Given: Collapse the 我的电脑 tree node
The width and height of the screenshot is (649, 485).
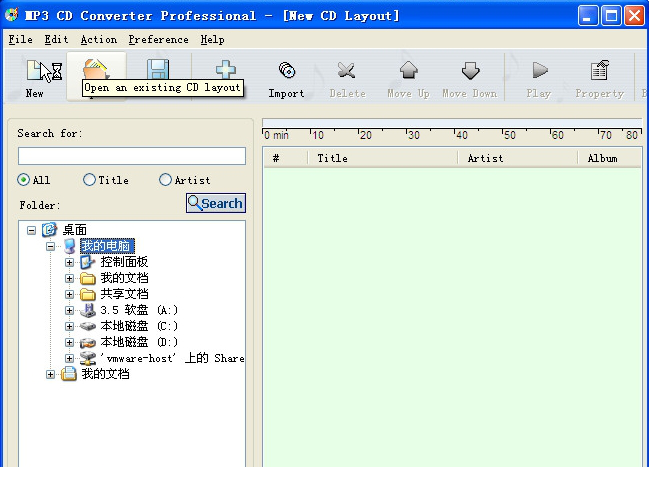Looking at the screenshot, I should point(50,246).
